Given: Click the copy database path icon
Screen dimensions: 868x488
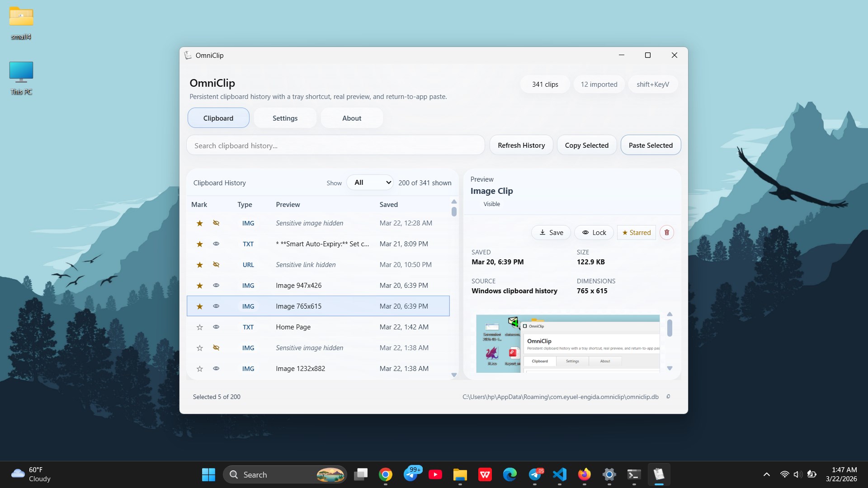Looking at the screenshot, I should 668,397.
